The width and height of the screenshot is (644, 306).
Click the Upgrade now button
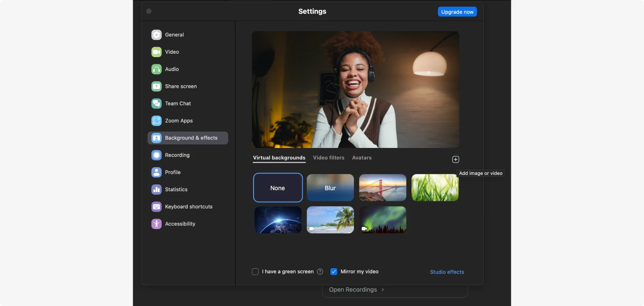tap(457, 11)
